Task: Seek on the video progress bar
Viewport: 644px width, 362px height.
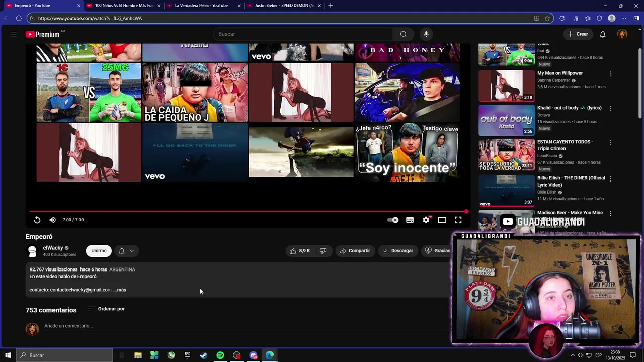Action: 249,211
